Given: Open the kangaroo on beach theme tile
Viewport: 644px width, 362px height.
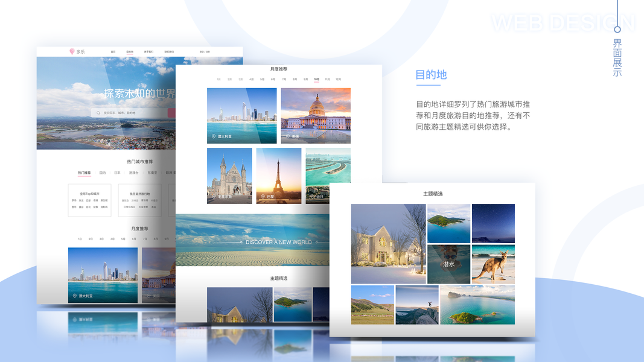Looking at the screenshot, I should tap(493, 264).
